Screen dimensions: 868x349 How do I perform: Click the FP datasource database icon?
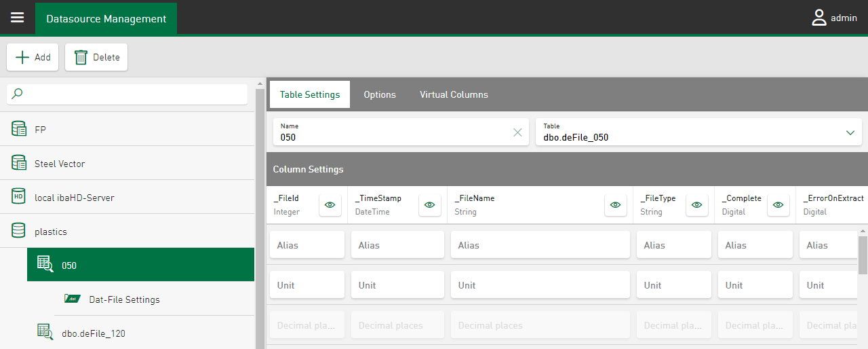point(19,129)
